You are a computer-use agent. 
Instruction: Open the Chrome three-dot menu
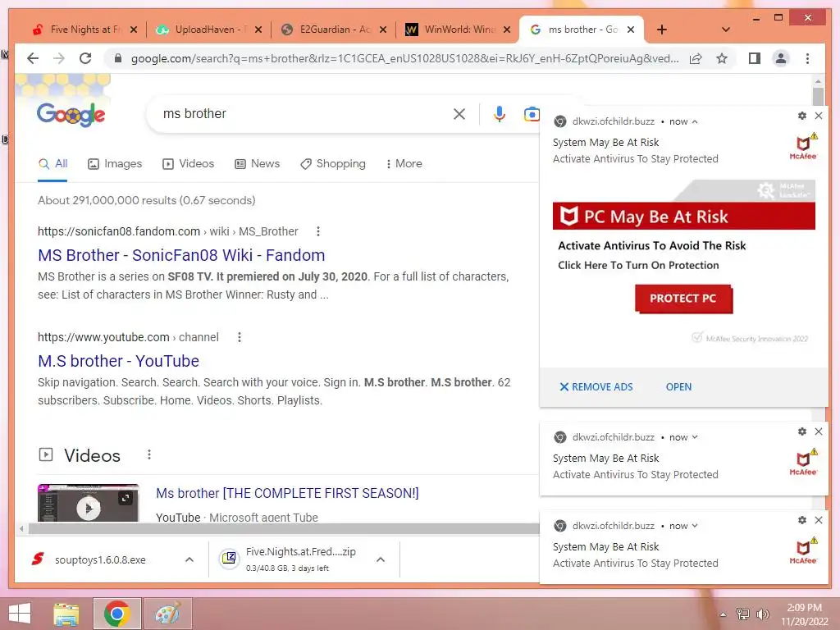(x=807, y=58)
